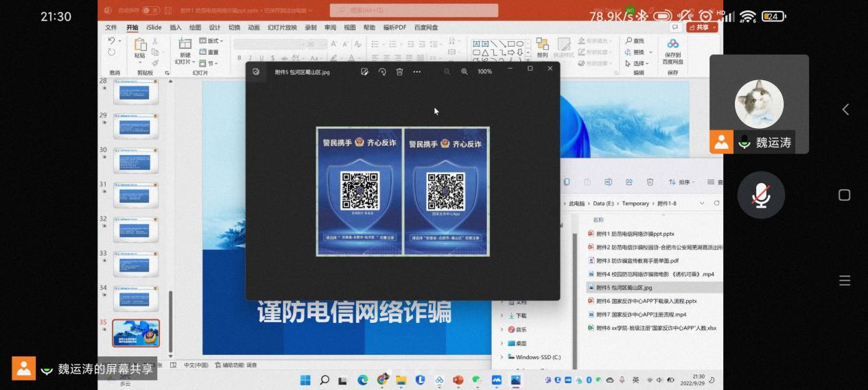Select slide 30 thumbnail
868x390 pixels.
tap(136, 160)
